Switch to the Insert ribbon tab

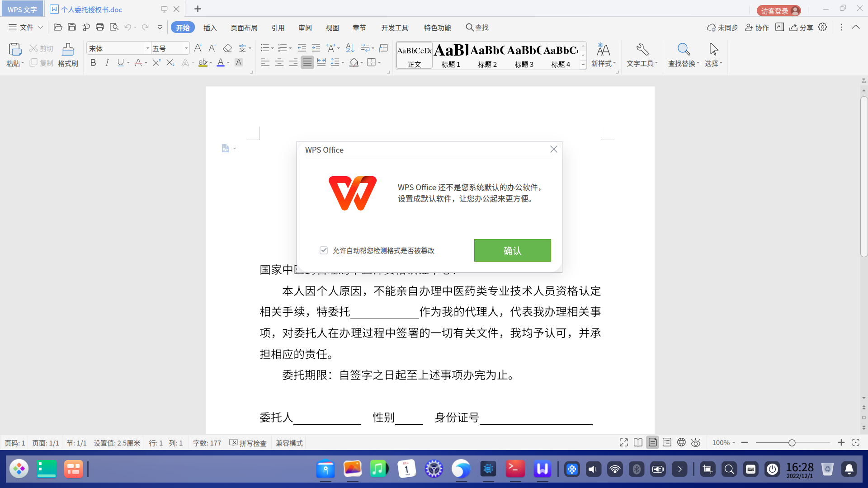(210, 28)
